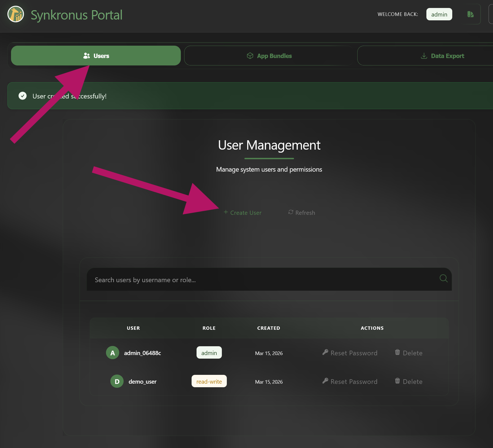493x448 pixels.
Task: Click the CREATED column header
Action: coord(269,328)
